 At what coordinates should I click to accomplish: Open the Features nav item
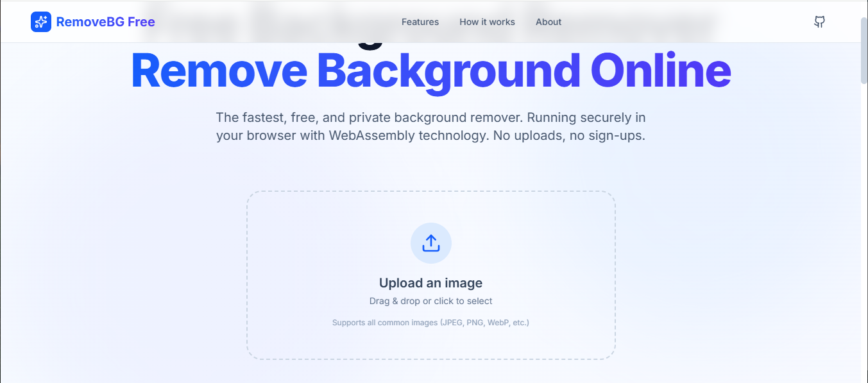tap(420, 22)
